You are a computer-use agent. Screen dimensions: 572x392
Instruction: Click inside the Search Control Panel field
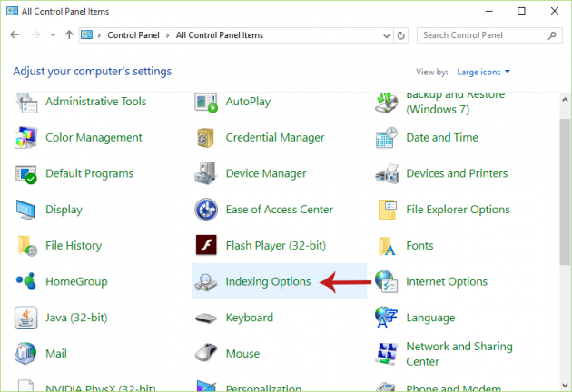coord(481,35)
